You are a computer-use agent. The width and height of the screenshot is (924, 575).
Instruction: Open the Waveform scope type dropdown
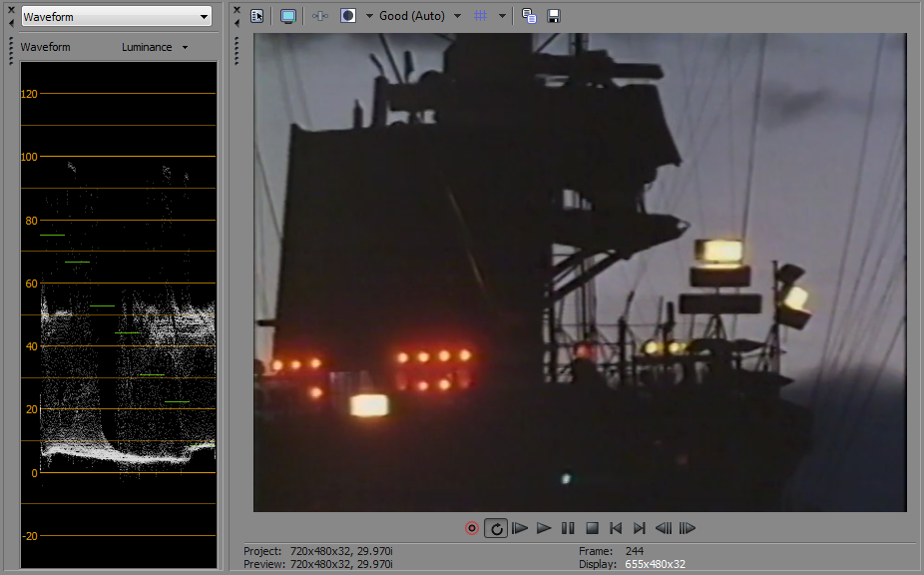(x=116, y=17)
